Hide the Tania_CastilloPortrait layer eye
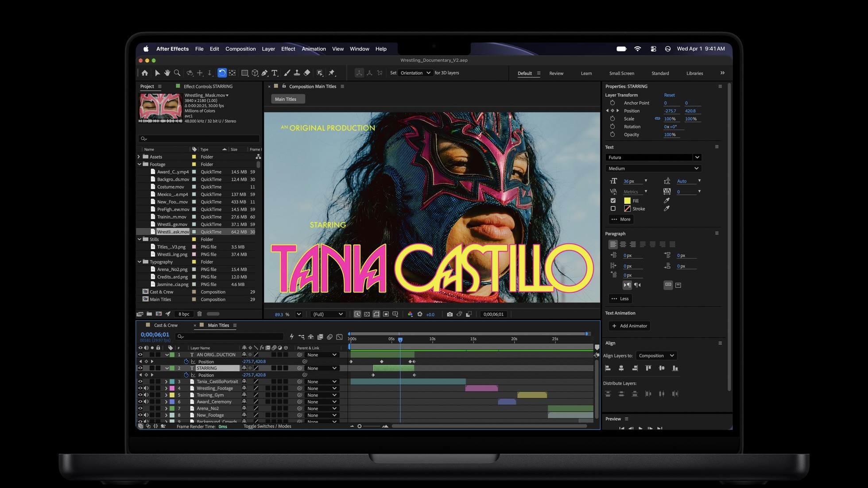Screen dimensions: 868x488 140,381
